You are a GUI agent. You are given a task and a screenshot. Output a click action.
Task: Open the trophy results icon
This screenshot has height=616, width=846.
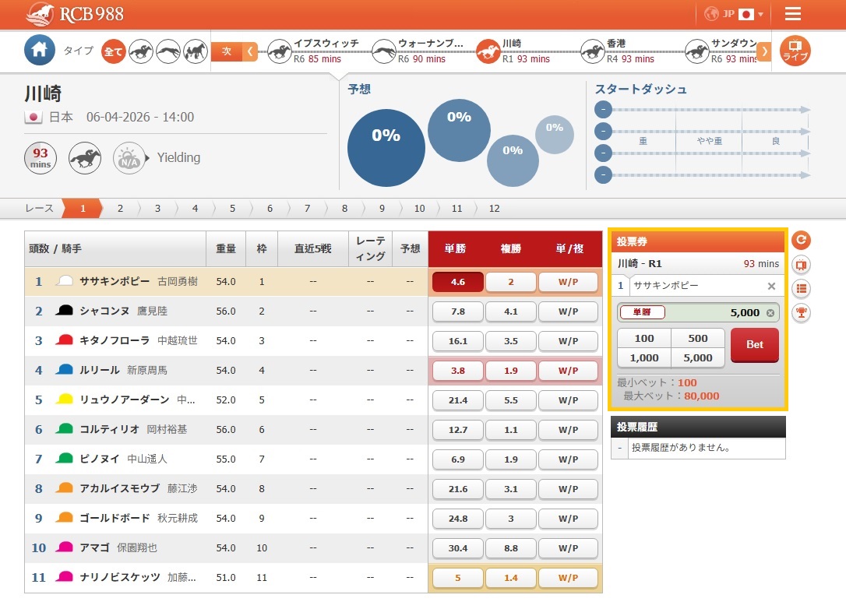(801, 313)
